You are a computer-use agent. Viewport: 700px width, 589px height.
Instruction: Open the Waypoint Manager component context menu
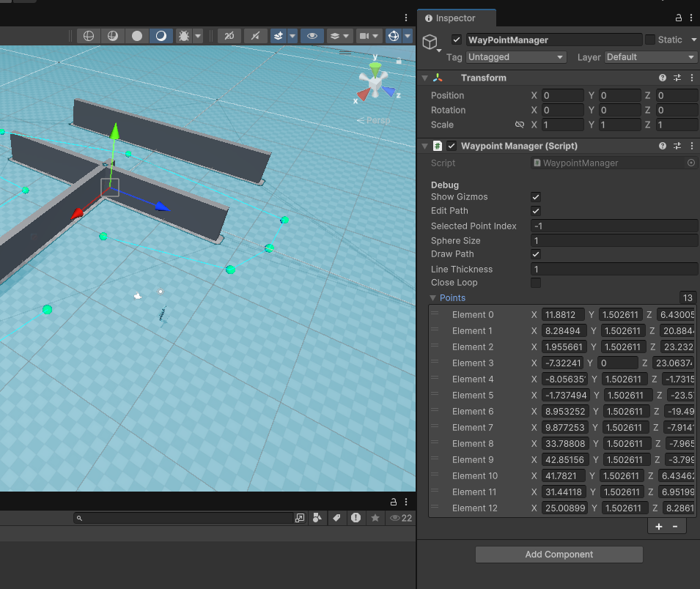(691, 146)
